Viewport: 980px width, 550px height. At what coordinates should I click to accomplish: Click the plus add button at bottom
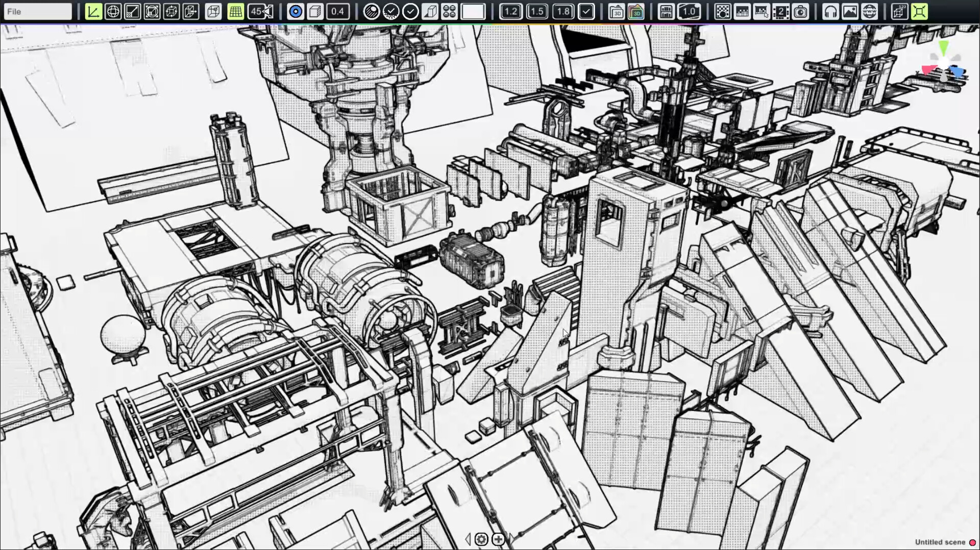pyautogui.click(x=498, y=539)
